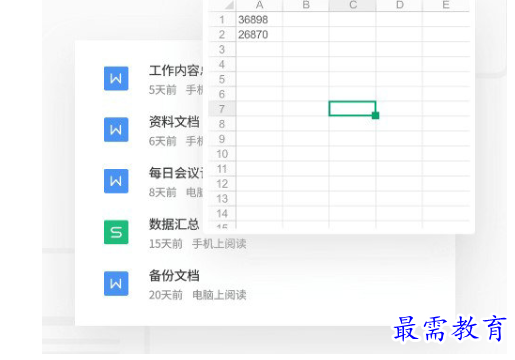
Task: Select row 1 header
Action: 222,20
